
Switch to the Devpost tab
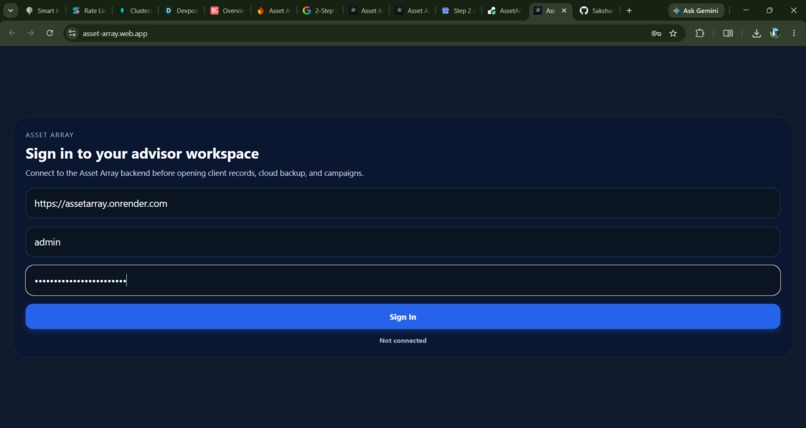pyautogui.click(x=181, y=10)
